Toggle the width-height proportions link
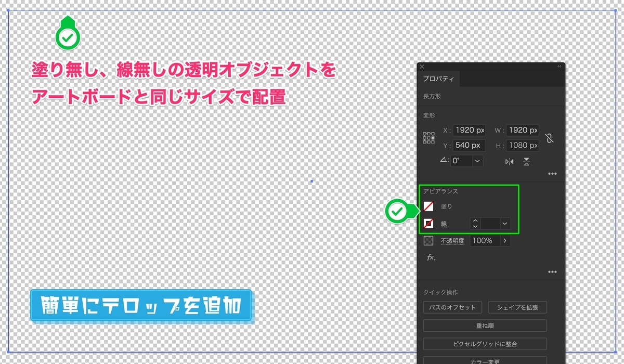The width and height of the screenshot is (624, 364). pyautogui.click(x=549, y=138)
